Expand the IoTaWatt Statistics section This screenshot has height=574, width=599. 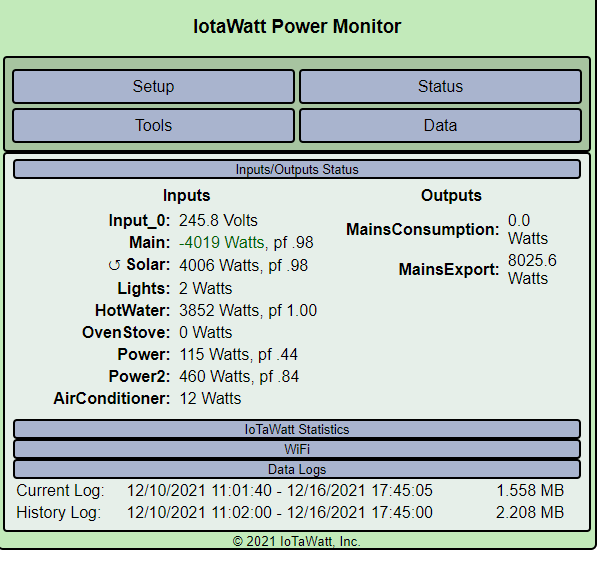pyautogui.click(x=297, y=429)
